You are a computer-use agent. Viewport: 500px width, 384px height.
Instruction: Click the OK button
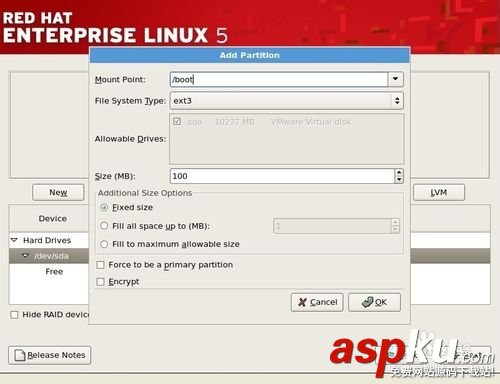click(374, 302)
